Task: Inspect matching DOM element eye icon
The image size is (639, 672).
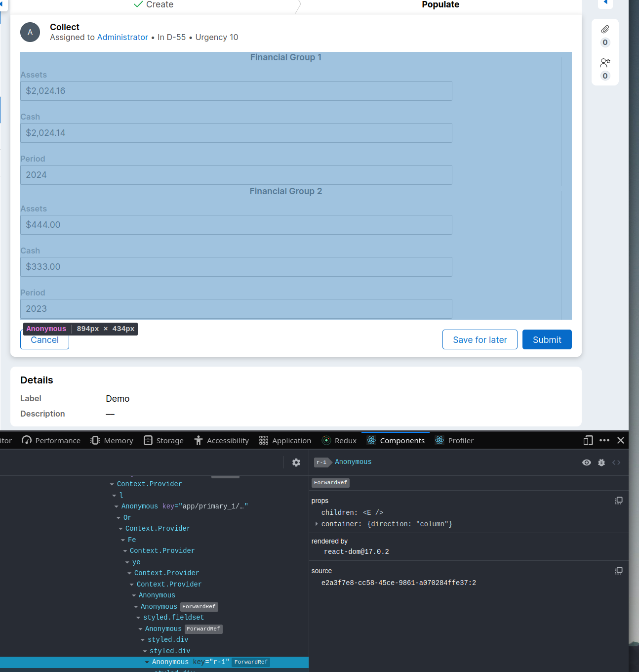Action: 587,462
